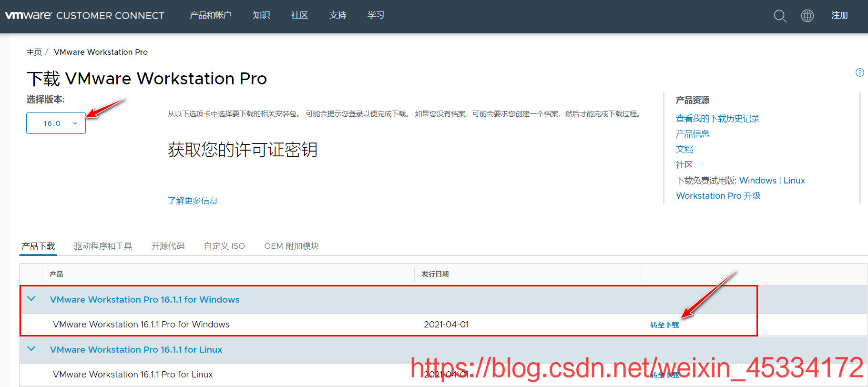
Task: Open 社区 link under 产品资源
Action: [684, 165]
